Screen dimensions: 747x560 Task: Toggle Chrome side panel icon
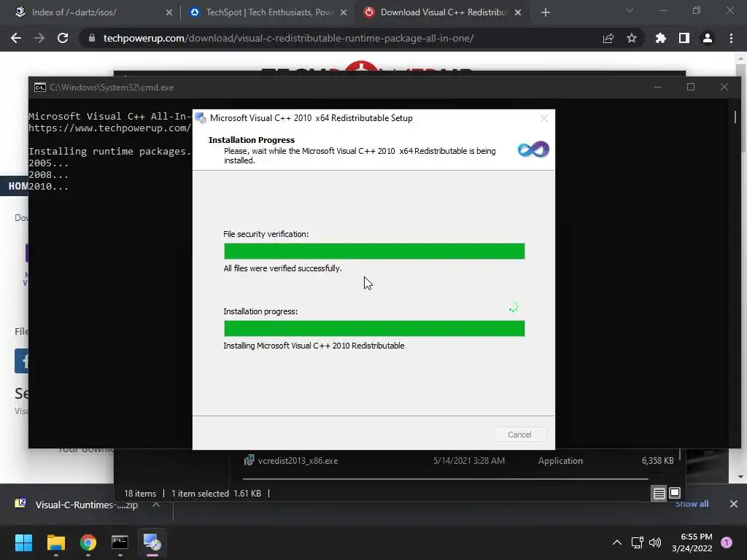(x=684, y=39)
